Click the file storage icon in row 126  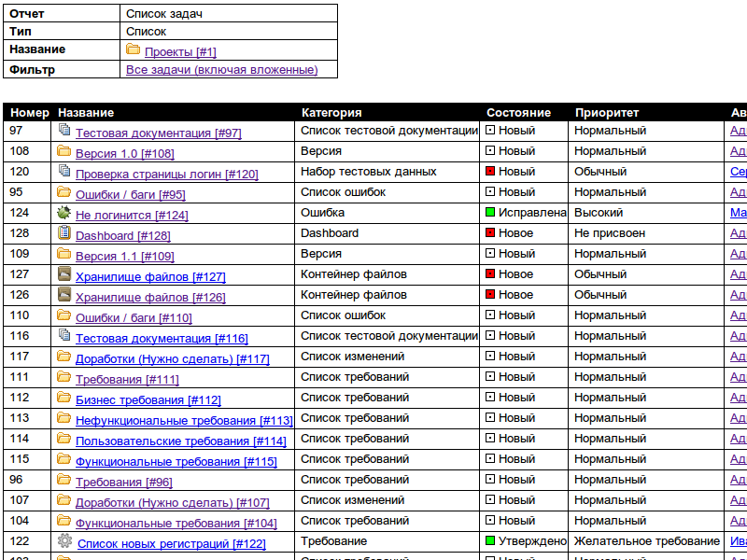63,295
